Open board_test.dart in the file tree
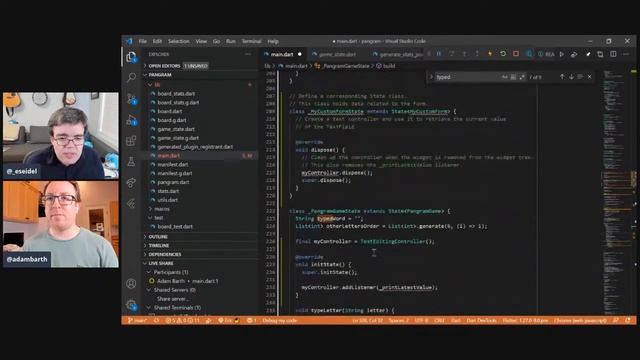Viewport: 640px width, 360px height. click(x=175, y=227)
